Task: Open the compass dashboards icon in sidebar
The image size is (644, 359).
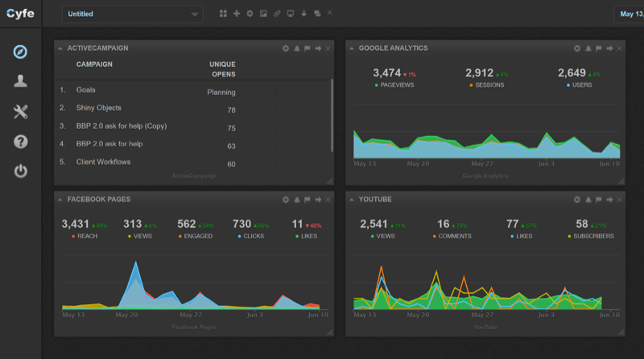Action: point(20,52)
